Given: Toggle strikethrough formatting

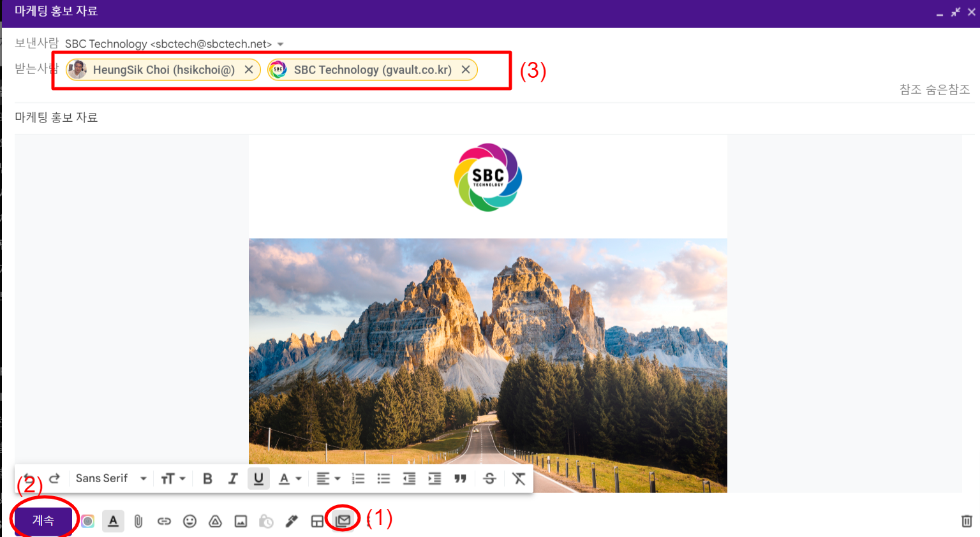Looking at the screenshot, I should click(x=489, y=478).
